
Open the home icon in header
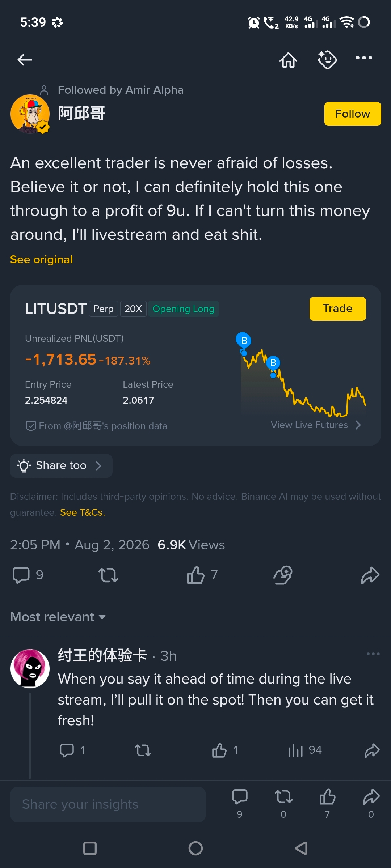click(288, 60)
